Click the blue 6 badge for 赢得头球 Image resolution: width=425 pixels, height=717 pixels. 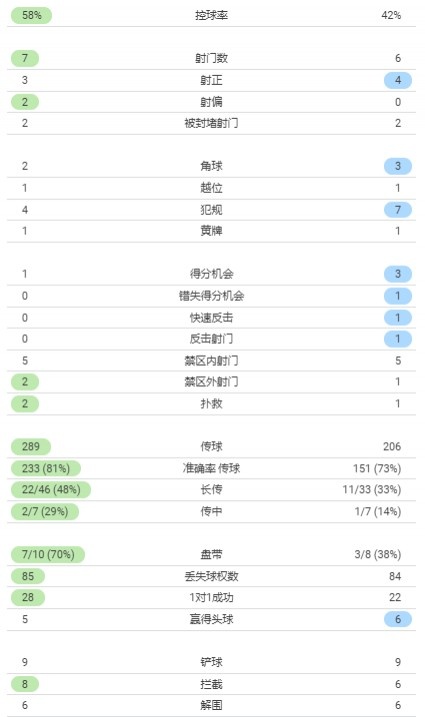[x=398, y=619]
